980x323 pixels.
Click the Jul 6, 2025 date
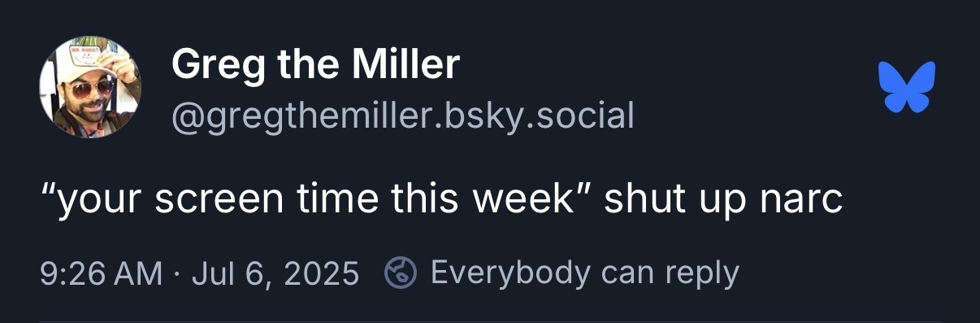tap(275, 273)
